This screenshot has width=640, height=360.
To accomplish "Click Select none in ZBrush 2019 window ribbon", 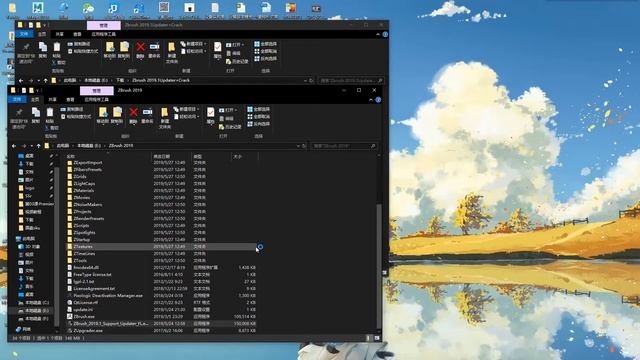I will tap(258, 117).
